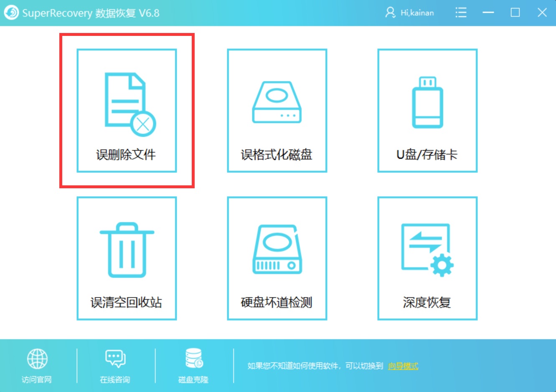The height and width of the screenshot is (392, 556).
Task: Launch 硬盘坏道检测 bad sector check
Action: coord(277,258)
